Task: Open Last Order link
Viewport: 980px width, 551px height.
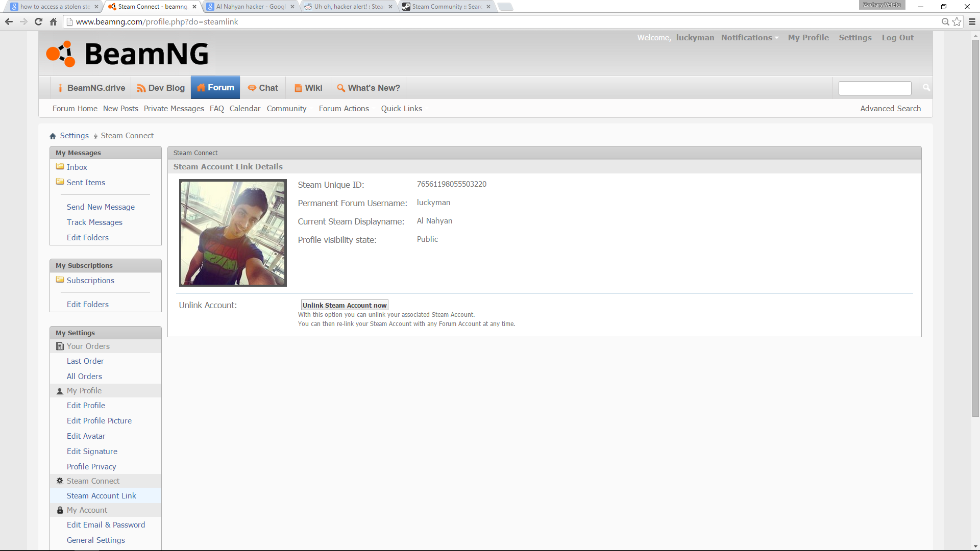Action: (85, 361)
